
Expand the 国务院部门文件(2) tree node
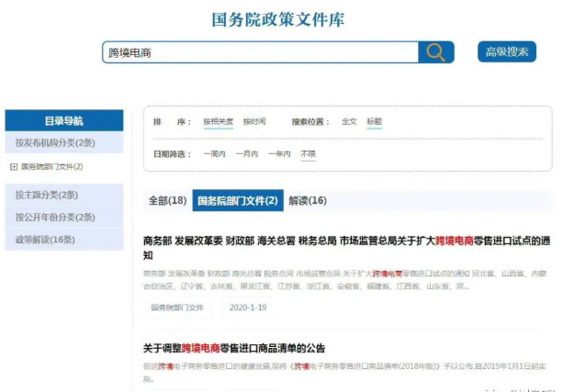pyautogui.click(x=14, y=166)
